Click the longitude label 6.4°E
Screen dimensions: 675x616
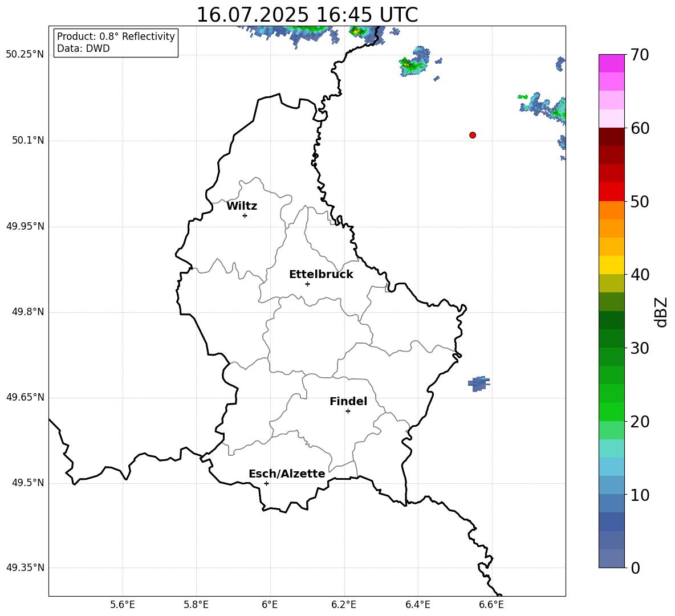click(417, 605)
